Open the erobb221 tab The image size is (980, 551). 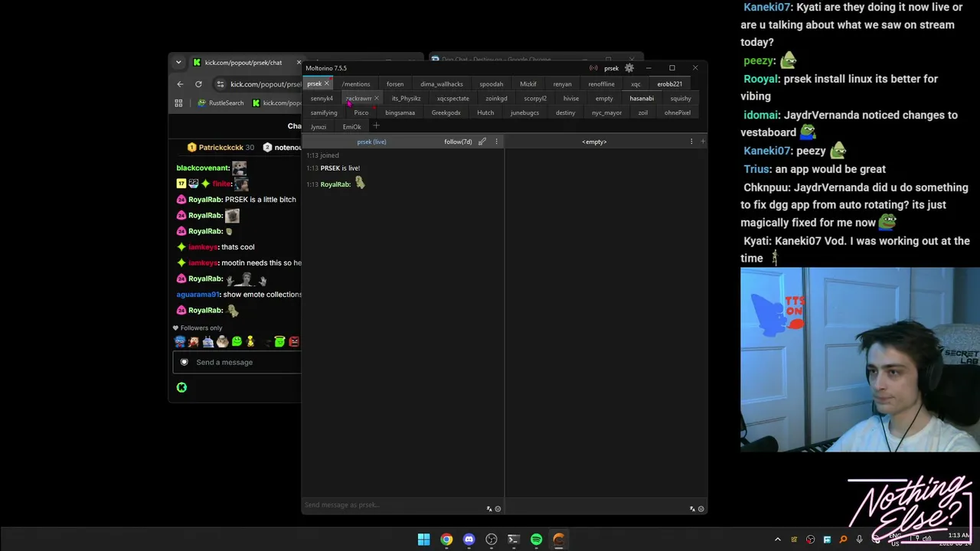click(x=669, y=84)
